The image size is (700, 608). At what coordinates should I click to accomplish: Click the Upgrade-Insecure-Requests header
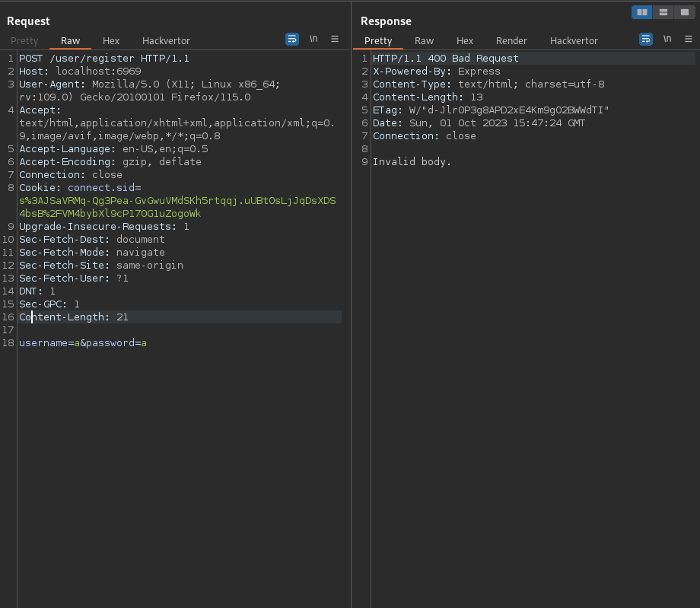pos(104,226)
